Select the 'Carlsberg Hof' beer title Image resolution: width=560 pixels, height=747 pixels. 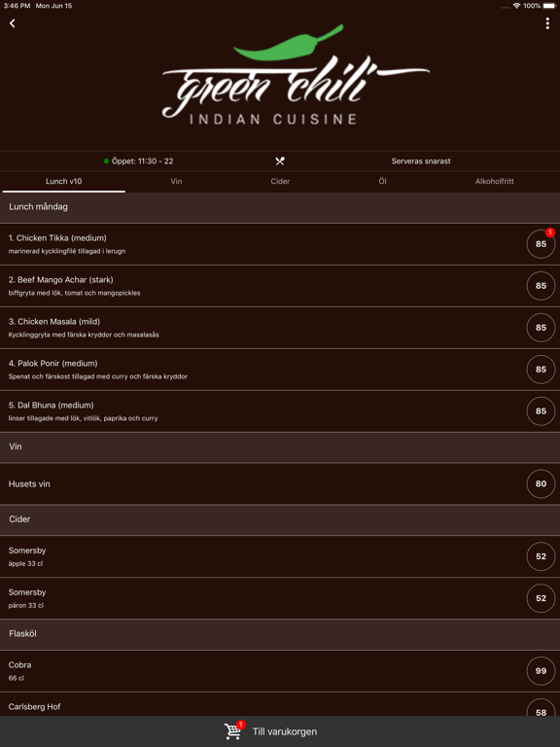pos(34,707)
